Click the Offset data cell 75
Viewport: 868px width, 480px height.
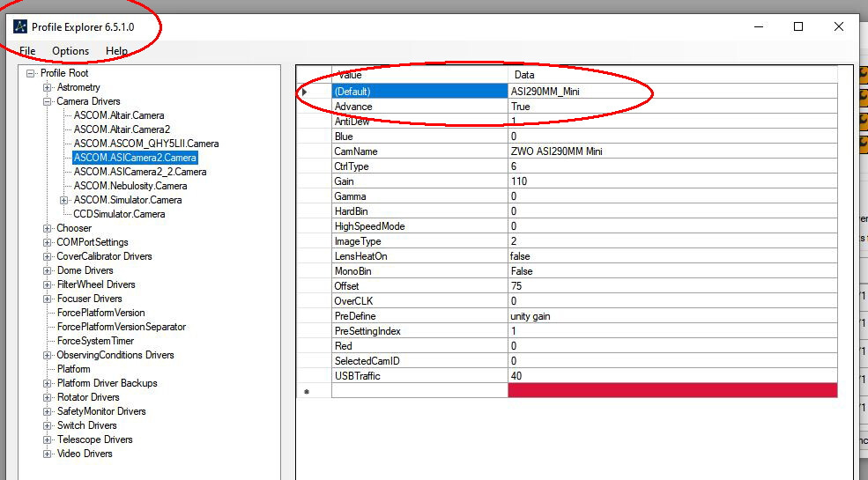coord(672,286)
